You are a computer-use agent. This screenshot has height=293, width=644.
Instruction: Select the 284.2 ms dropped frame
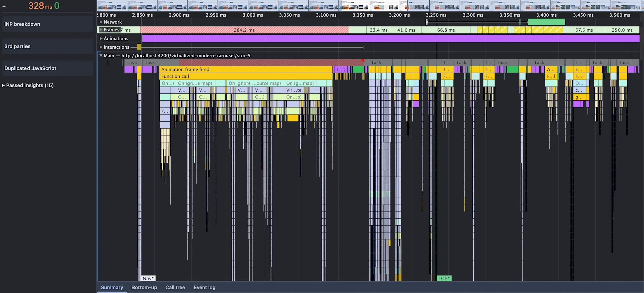[244, 30]
